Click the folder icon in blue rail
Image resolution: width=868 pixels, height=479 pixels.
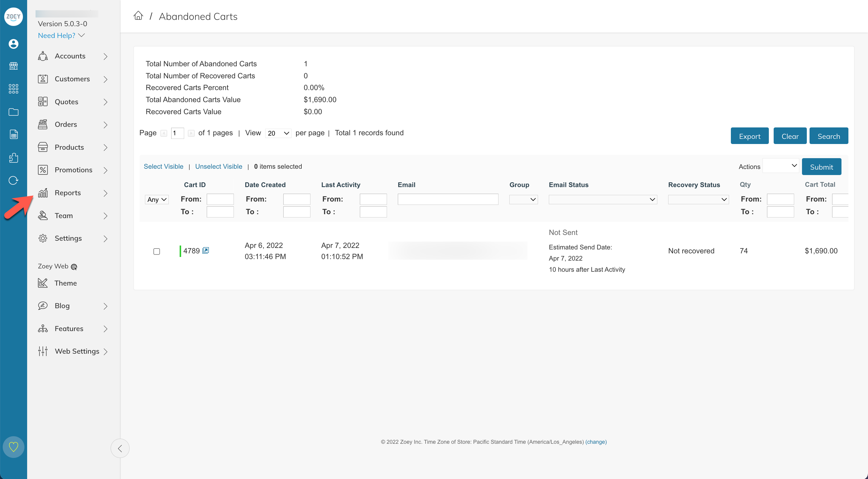point(14,112)
